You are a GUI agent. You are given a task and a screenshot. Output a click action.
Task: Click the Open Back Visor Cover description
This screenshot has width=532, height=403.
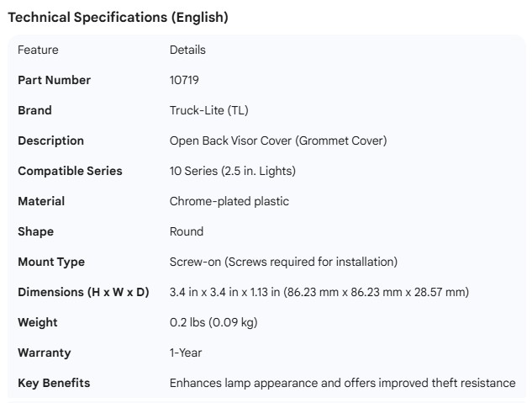click(278, 141)
